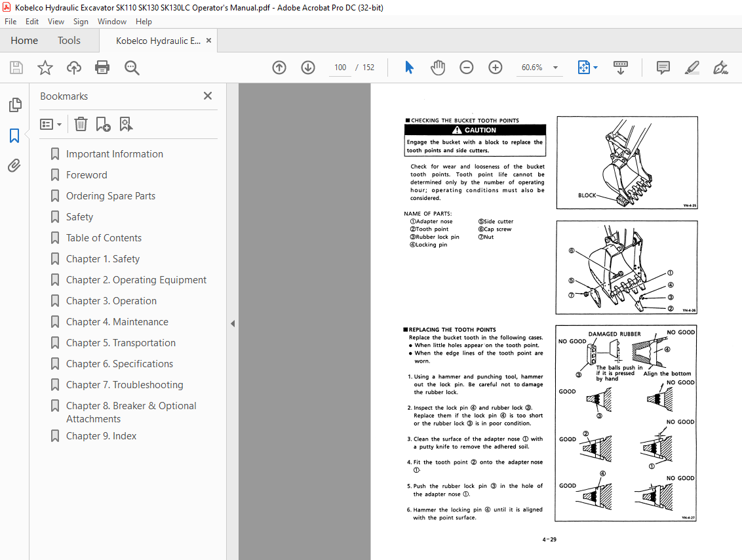
Task: Click the scrolling mode keyboard icon
Action: (620, 68)
